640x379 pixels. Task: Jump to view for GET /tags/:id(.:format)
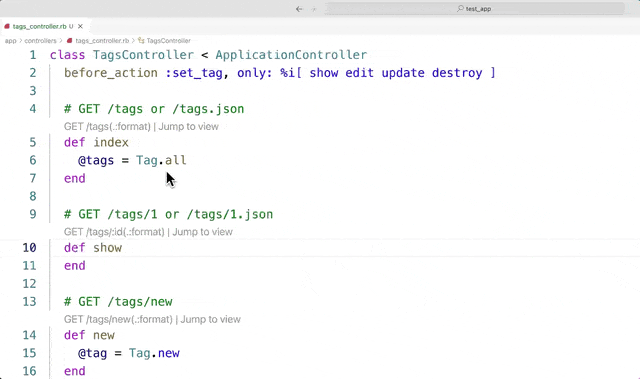click(x=202, y=232)
